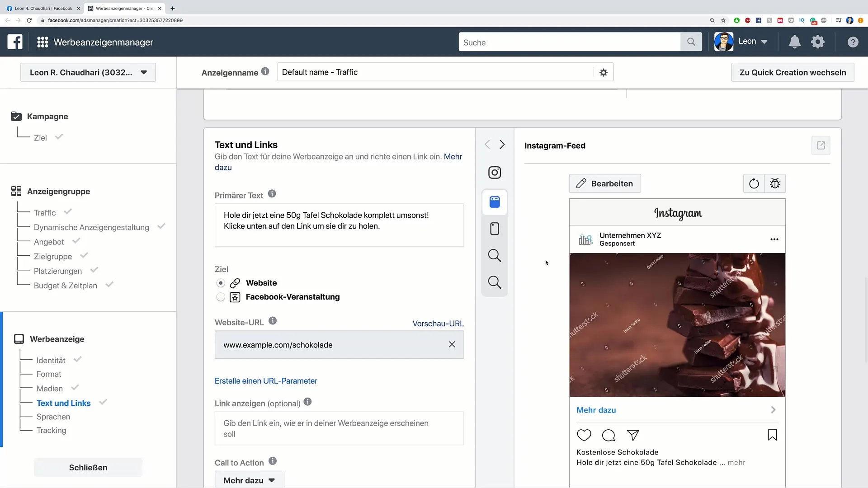868x488 pixels.
Task: Select the Facebook-Veranstaltung radio button
Action: point(221,297)
